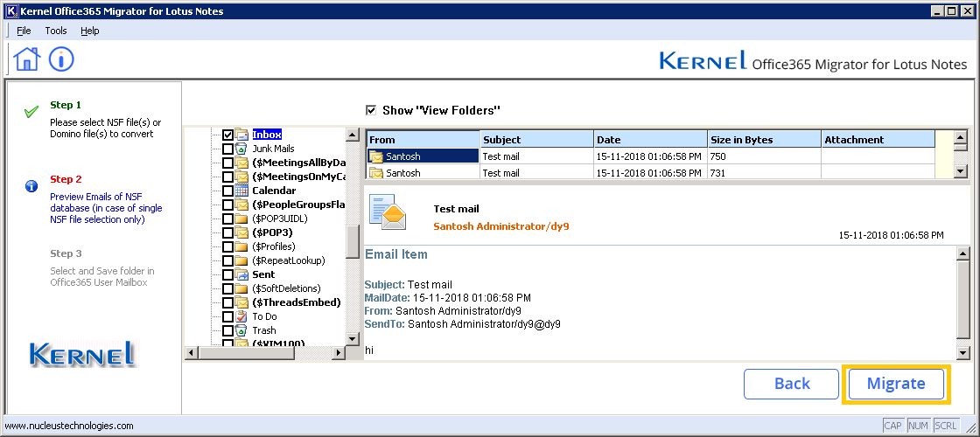Check the Trash folder checkbox
The height and width of the screenshot is (437, 980).
click(228, 330)
